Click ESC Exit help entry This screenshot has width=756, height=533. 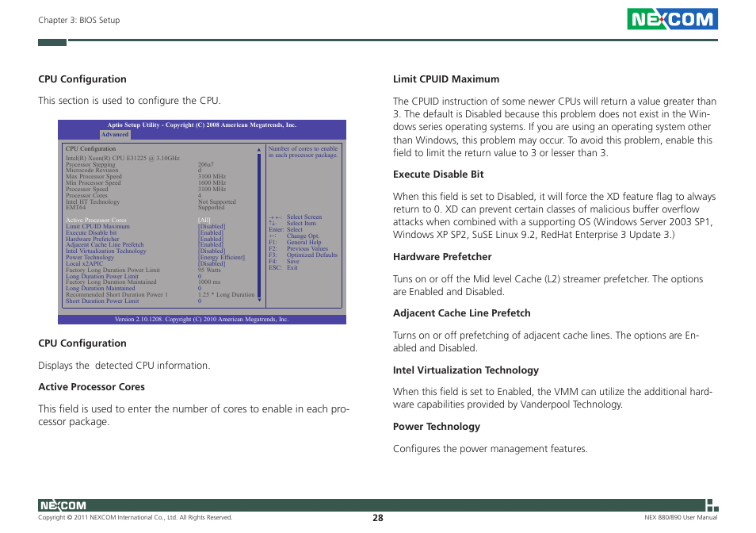click(x=283, y=267)
